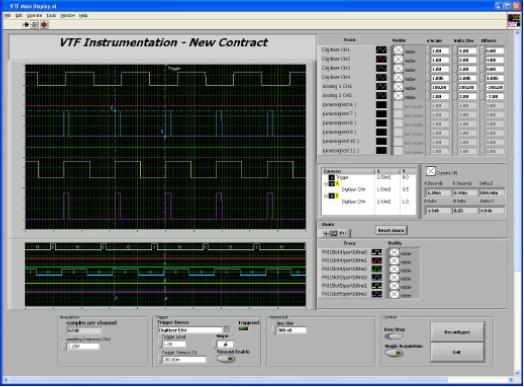This screenshot has height=387, width=524.
Task: Click the Run arrow toolbar button
Action: tap(25, 24)
